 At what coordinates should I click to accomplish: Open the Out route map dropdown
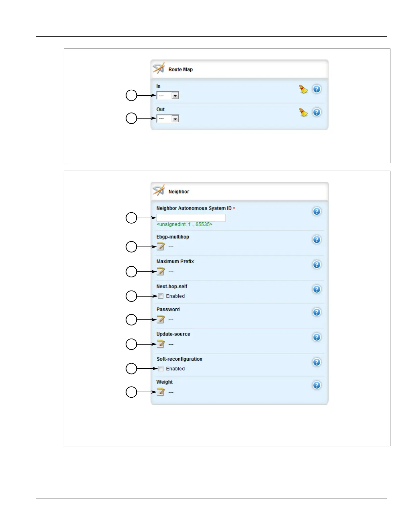tap(175, 119)
